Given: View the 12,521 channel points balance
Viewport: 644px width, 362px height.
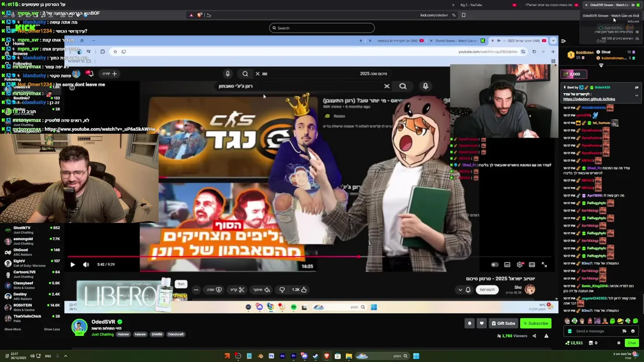Looking at the screenshot, I should (x=574, y=343).
